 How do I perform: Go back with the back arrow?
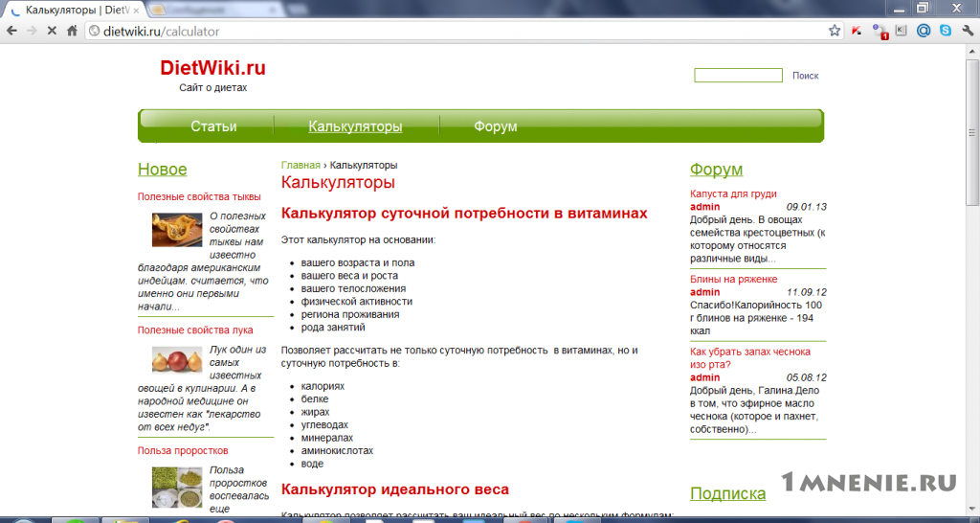11,31
